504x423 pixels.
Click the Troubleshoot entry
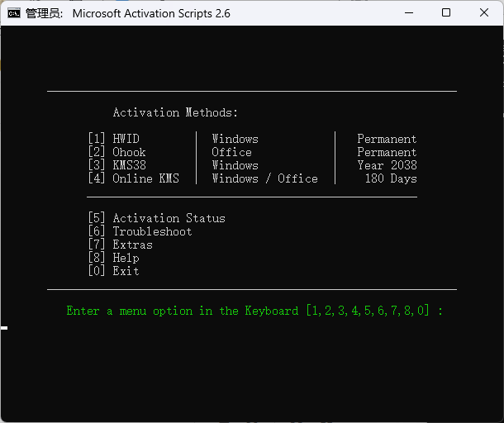point(140,231)
